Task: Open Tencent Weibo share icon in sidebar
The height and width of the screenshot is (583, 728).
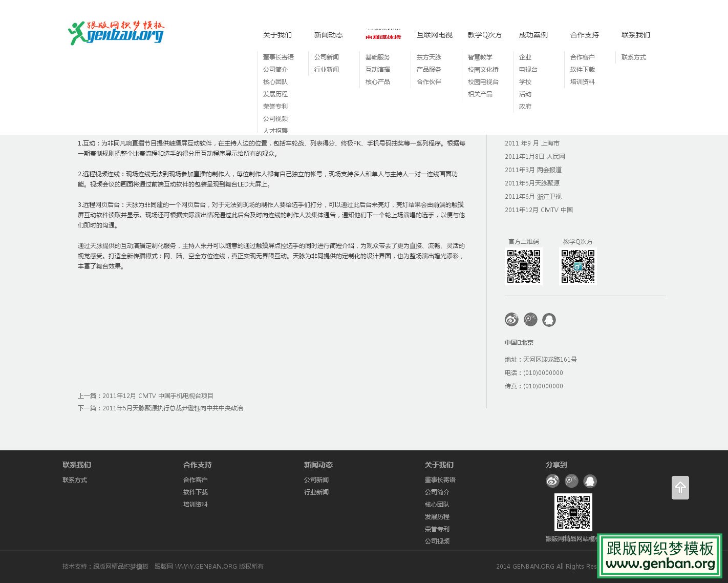Action: 530,319
